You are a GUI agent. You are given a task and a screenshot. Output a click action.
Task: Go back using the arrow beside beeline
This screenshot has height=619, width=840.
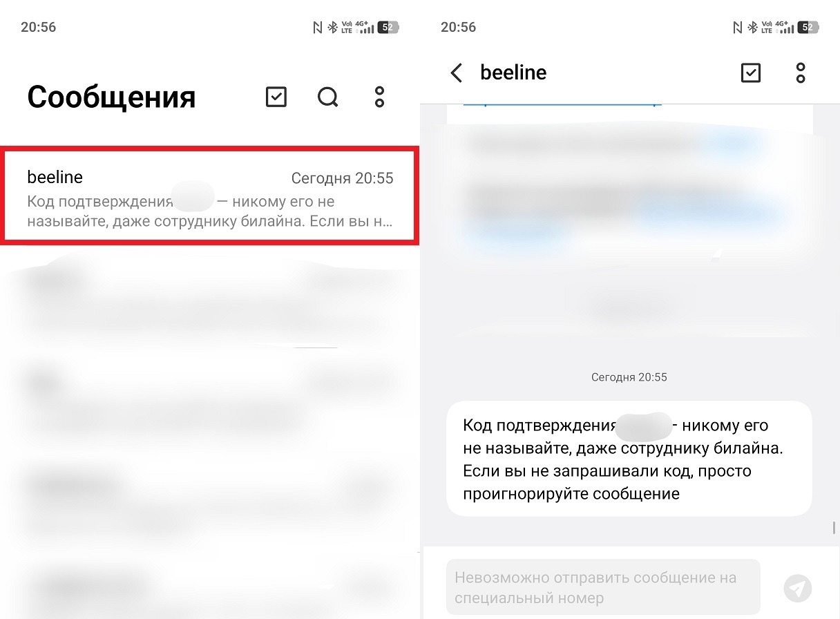pos(456,73)
